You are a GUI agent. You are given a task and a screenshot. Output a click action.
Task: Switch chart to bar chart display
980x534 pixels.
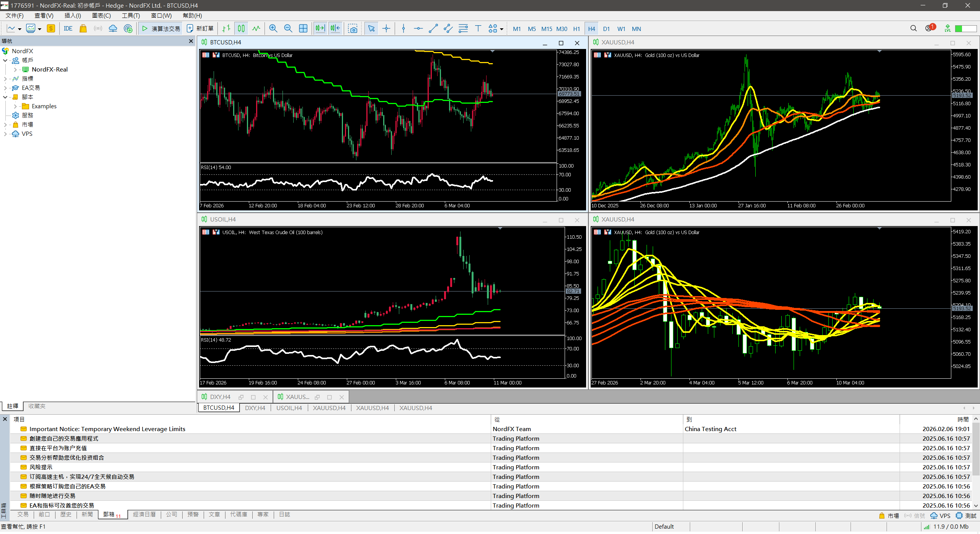click(226, 29)
